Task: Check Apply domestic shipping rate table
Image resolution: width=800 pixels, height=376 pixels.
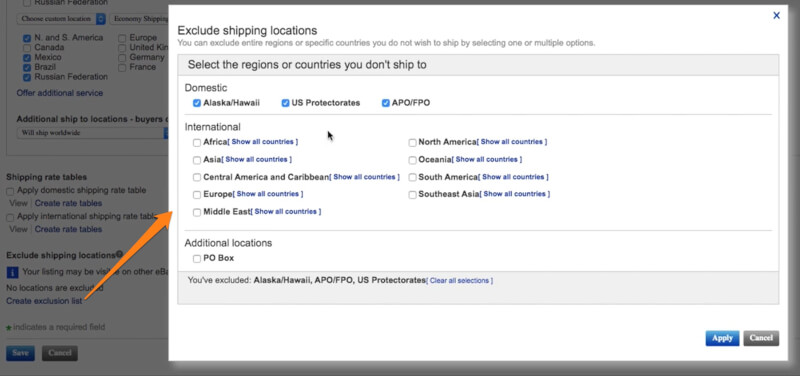Action: click(x=10, y=191)
